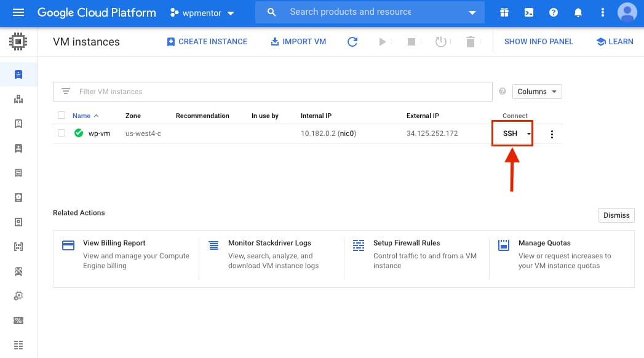Image resolution: width=644 pixels, height=358 pixels.
Task: Click the Zone column header
Action: click(x=133, y=116)
